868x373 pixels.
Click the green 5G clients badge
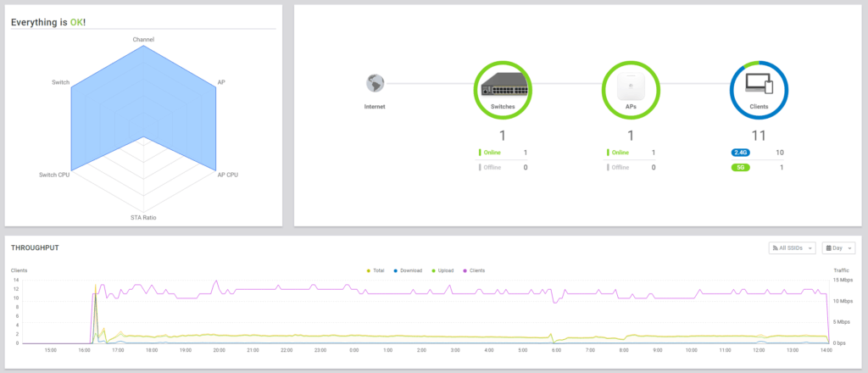(x=740, y=168)
